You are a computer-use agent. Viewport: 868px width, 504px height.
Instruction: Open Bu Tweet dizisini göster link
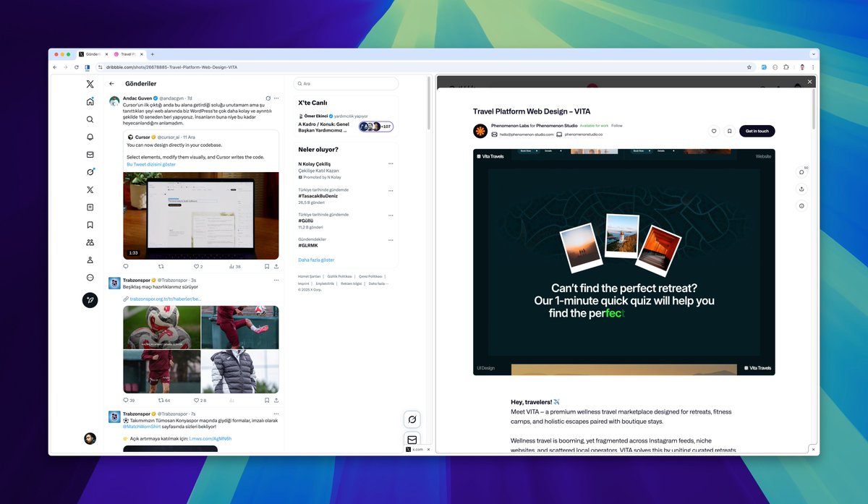(151, 164)
